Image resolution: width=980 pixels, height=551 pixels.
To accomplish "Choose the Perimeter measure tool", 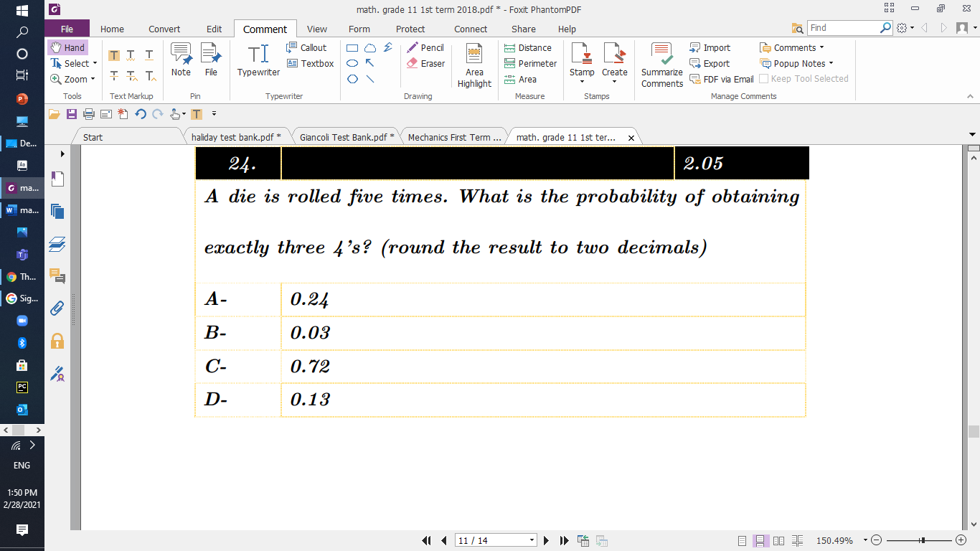I will [x=530, y=64].
